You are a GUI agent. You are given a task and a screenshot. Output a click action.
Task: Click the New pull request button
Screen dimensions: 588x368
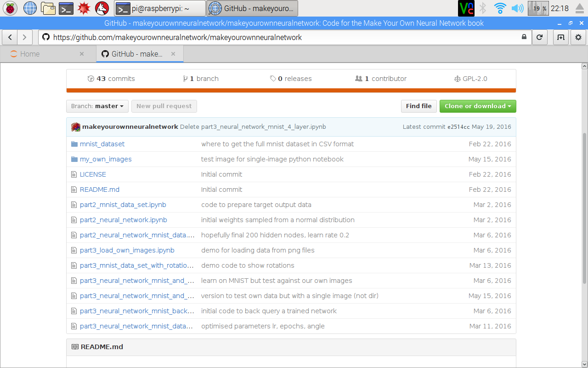pyautogui.click(x=164, y=106)
